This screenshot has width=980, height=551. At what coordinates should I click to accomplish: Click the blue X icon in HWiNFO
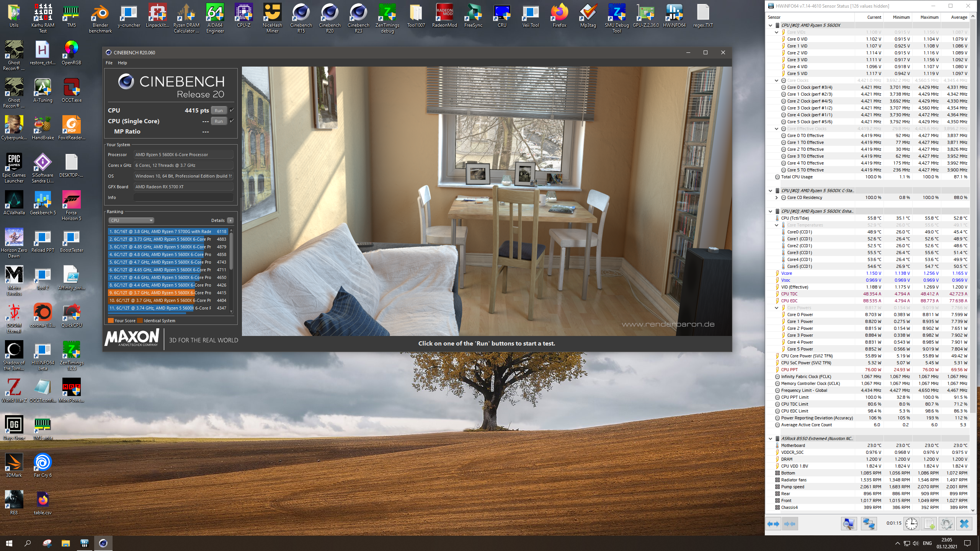964,523
